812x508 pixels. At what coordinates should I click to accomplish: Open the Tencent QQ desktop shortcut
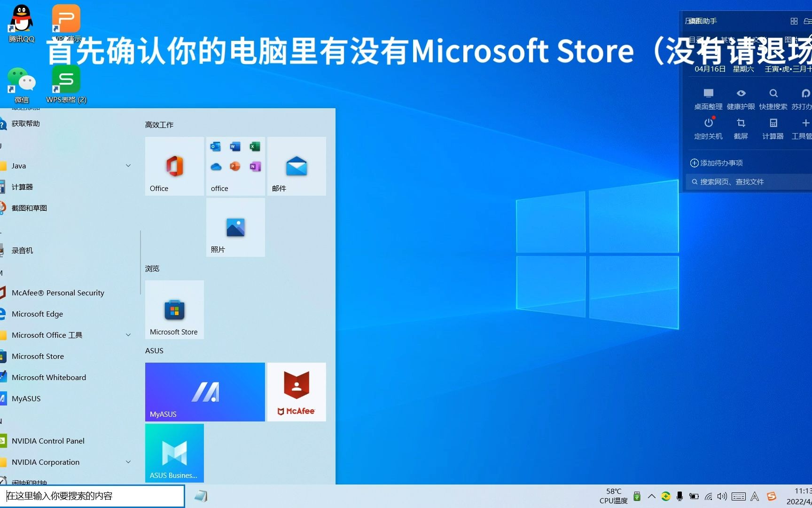22,24
